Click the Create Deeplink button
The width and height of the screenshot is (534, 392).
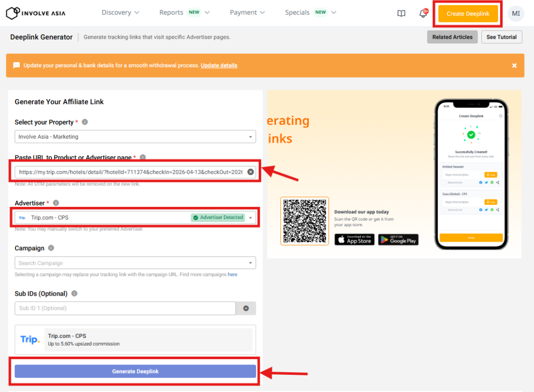pyautogui.click(x=468, y=14)
